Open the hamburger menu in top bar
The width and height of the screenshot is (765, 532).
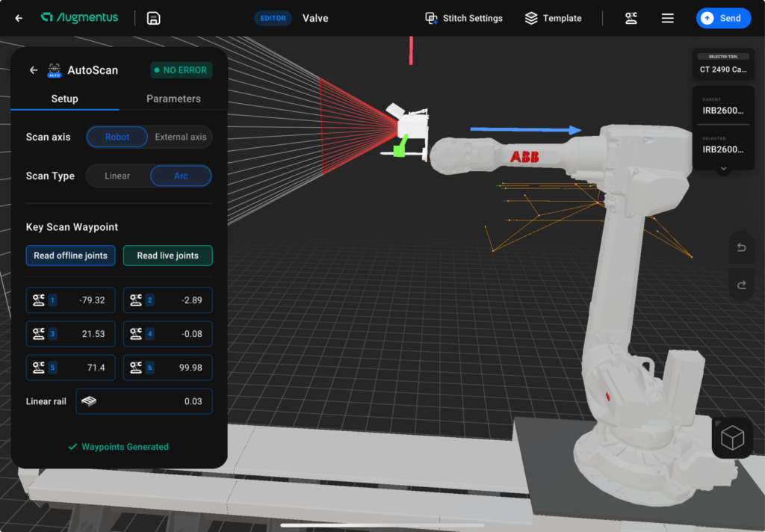pos(667,18)
